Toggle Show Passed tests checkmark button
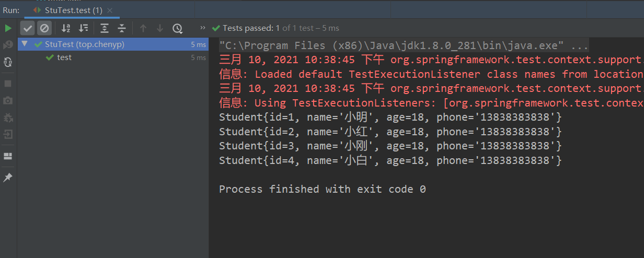 [x=28, y=28]
